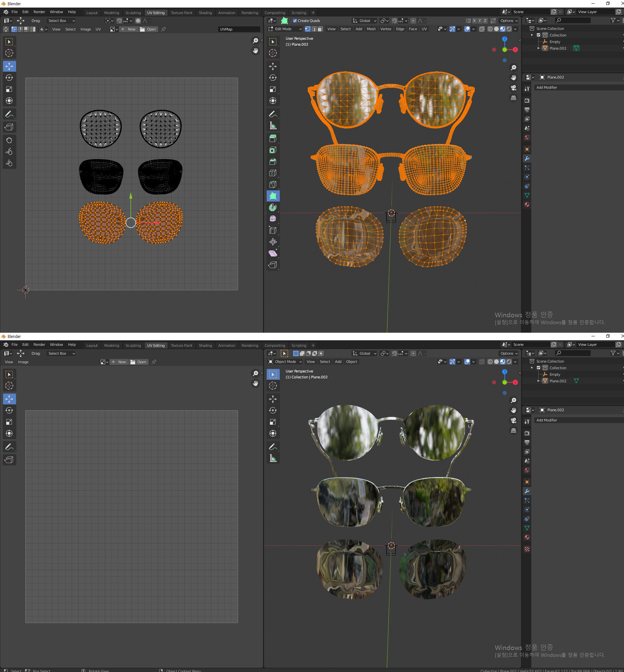The height and width of the screenshot is (672, 624).
Task: Add workspace with plus tab in top window
Action: 313,13
